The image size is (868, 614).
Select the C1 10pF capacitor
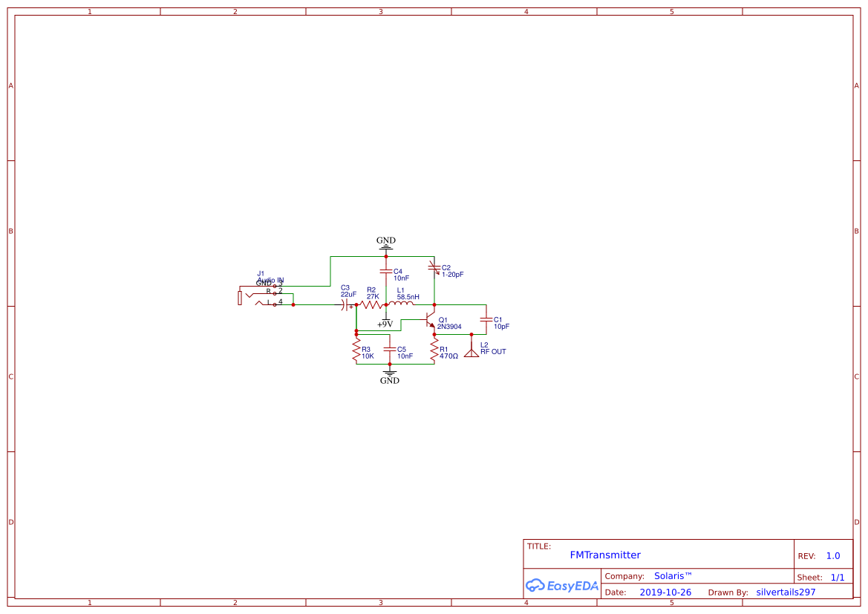pos(485,321)
